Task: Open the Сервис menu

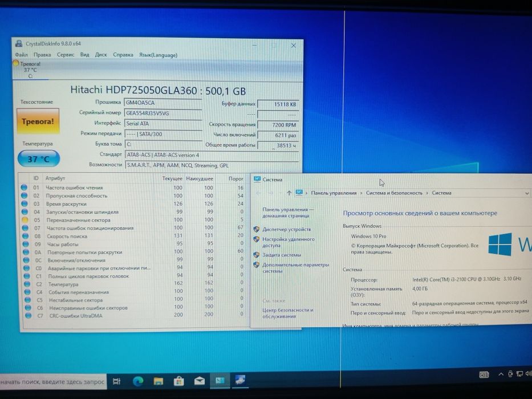Action: 66,55
